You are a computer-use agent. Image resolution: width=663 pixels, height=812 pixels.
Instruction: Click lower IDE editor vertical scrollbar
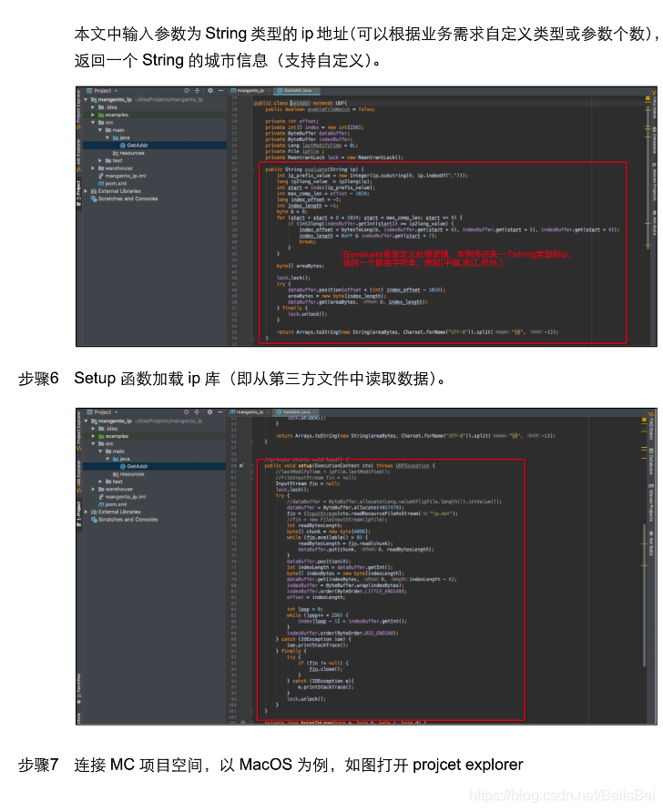click(645, 595)
